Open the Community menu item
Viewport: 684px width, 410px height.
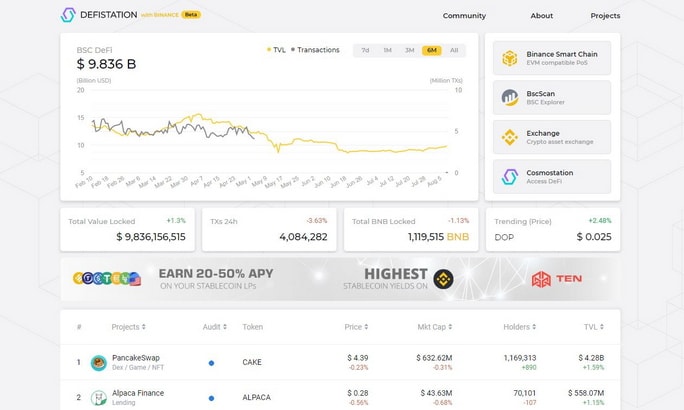464,16
